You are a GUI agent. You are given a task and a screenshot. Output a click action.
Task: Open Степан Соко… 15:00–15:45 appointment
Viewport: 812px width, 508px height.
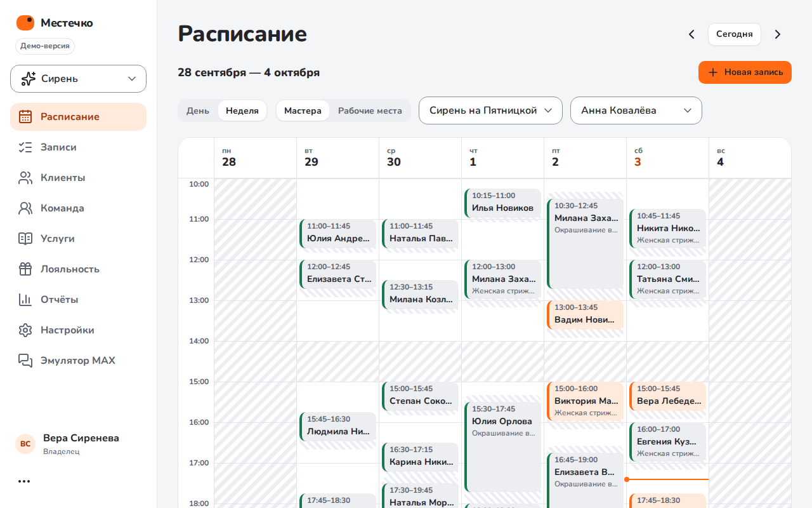click(x=420, y=396)
